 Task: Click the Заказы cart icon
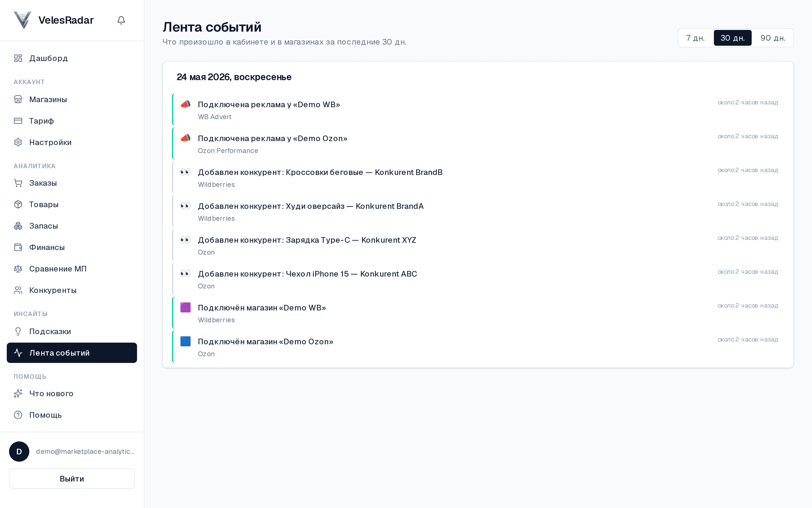(18, 183)
